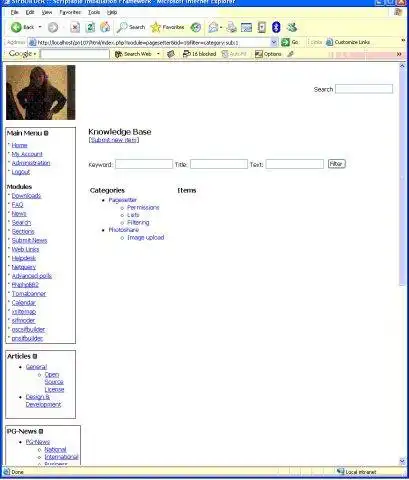The height and width of the screenshot is (480, 409).
Task: Open the Favorites star button
Action: (x=167, y=27)
